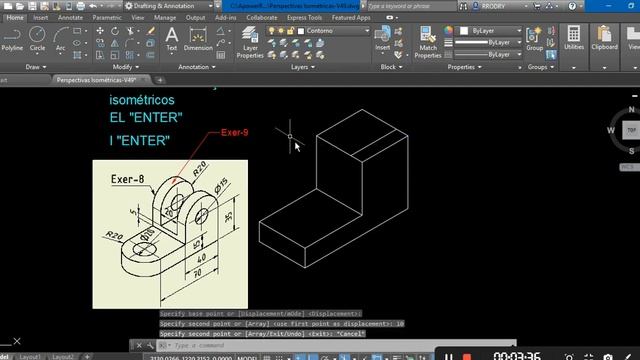Click the Undo arrow in quick access

[93, 6]
